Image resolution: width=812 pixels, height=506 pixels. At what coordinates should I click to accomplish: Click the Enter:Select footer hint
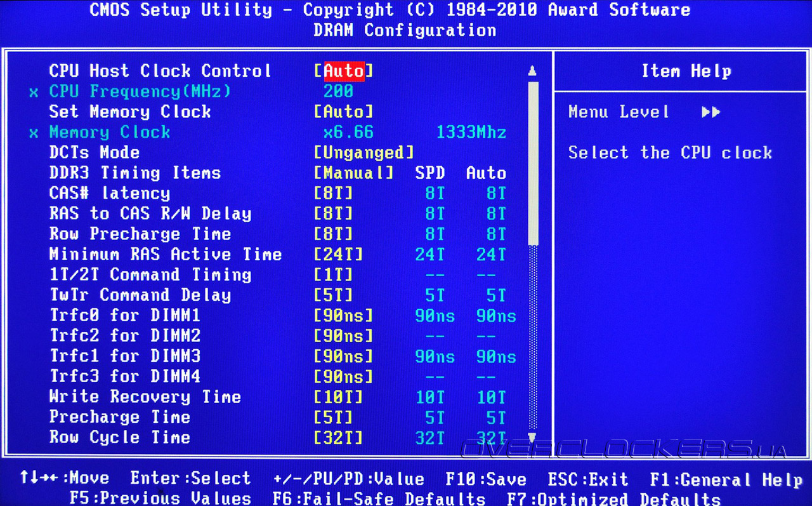click(191, 478)
